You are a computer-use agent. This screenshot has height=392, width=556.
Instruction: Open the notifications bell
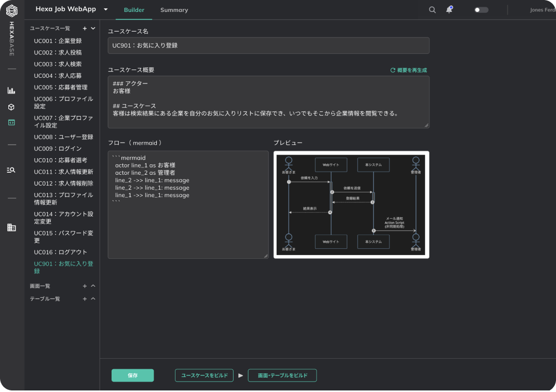click(x=449, y=9)
